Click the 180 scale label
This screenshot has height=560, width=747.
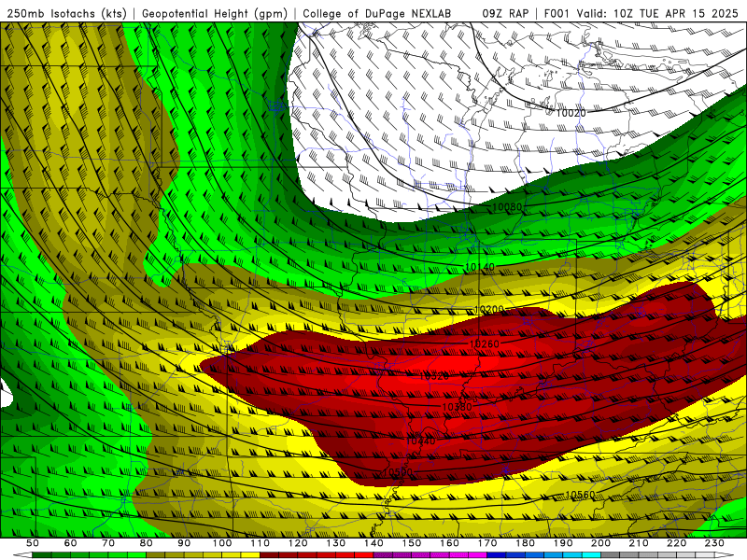525,543
